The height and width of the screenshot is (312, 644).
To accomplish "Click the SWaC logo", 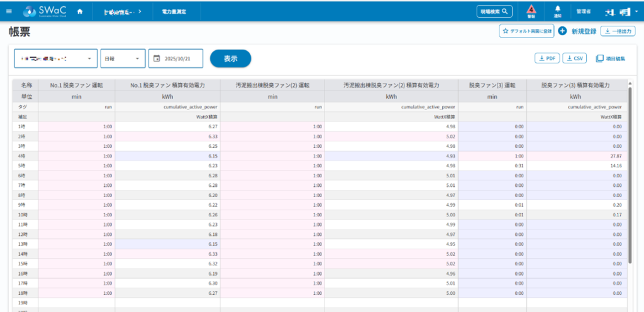I will pyautogui.click(x=44, y=11).
